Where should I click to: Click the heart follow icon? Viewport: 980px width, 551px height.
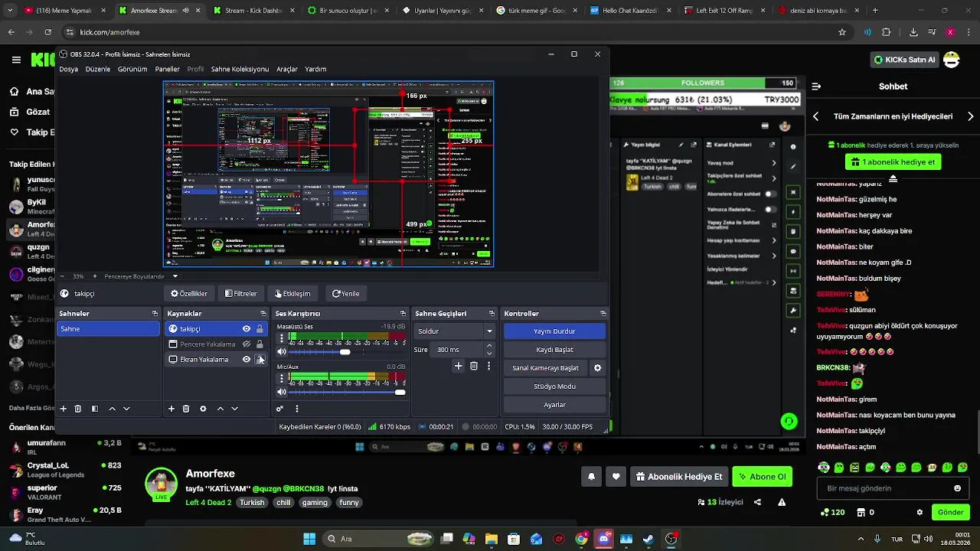coord(616,477)
